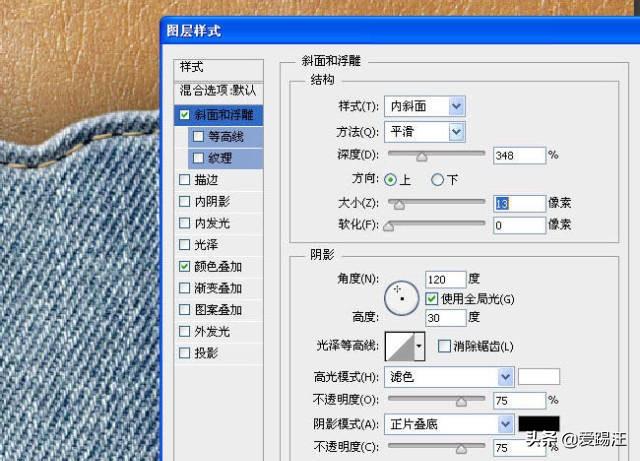The height and width of the screenshot is (461, 640).
Task: Click the 图层样式 dialog title bar
Action: [x=400, y=31]
